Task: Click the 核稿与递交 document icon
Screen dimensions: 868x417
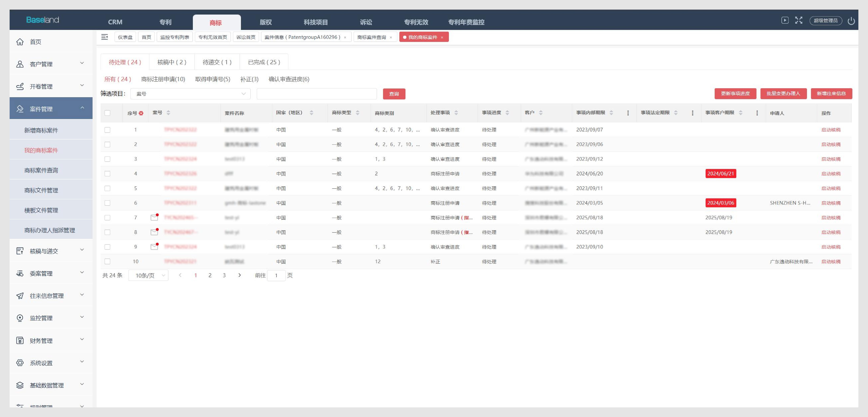Action: [x=20, y=251]
